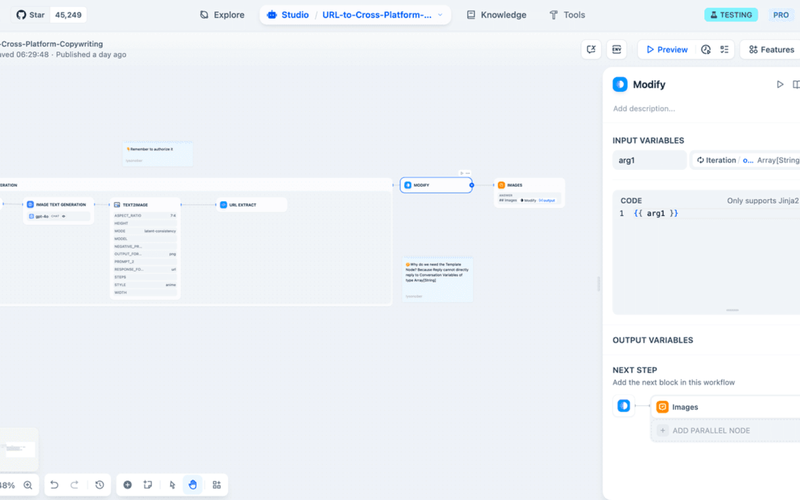Select the IMAGES answer node on canvas
The width and height of the screenshot is (800, 500).
529,192
